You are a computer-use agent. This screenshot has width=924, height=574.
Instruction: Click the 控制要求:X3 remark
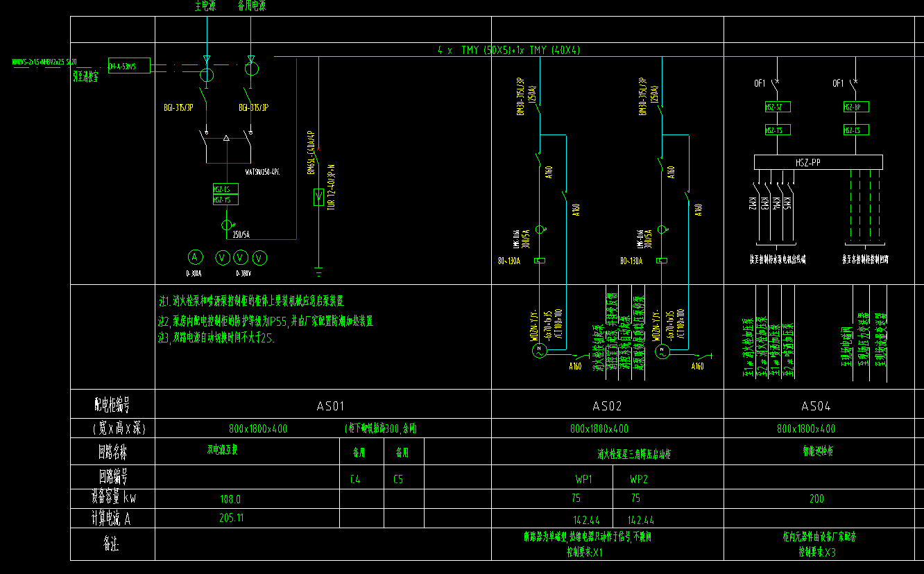click(x=817, y=553)
